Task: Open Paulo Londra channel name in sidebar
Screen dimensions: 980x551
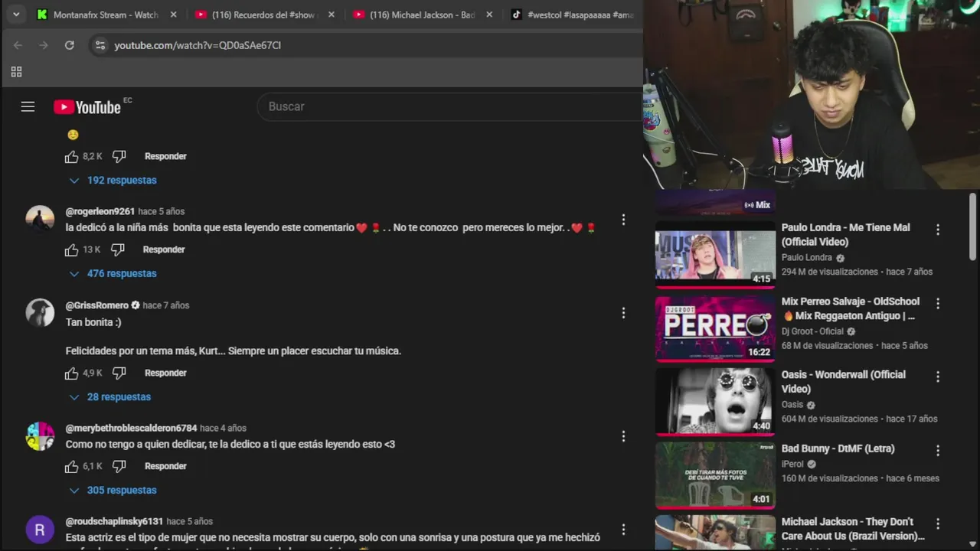Action: coord(807,258)
